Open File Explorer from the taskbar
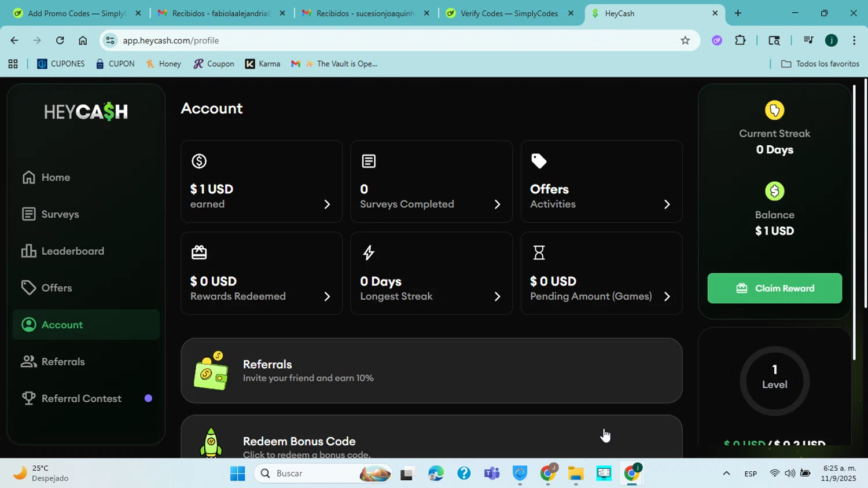This screenshot has width=868, height=488. (x=576, y=474)
